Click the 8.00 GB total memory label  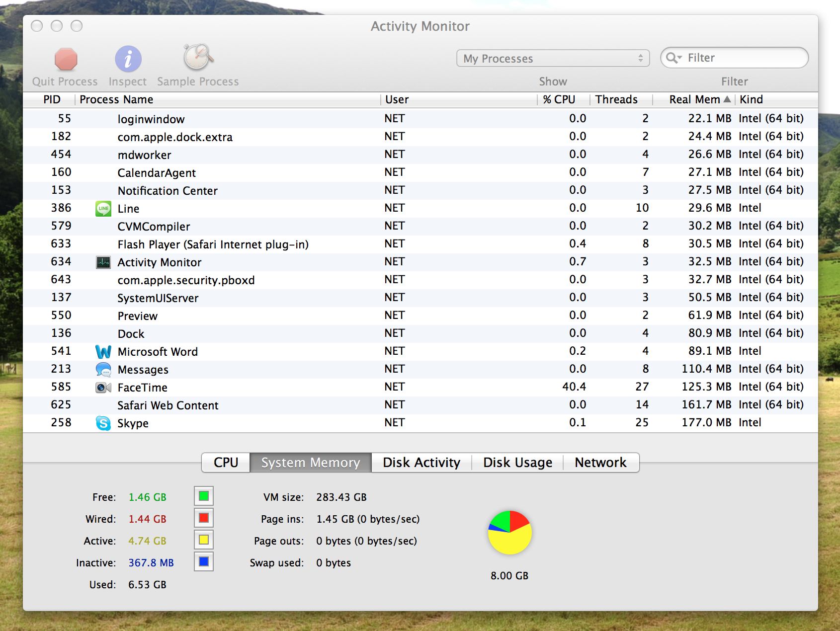(509, 576)
